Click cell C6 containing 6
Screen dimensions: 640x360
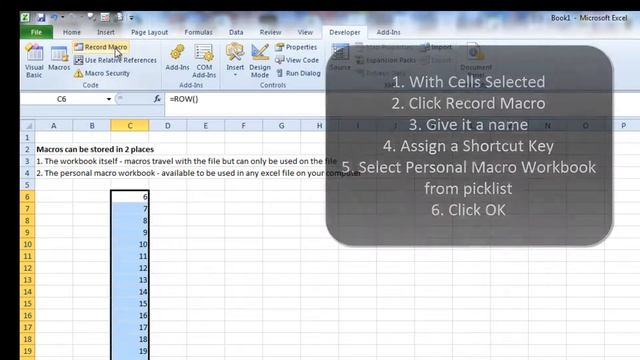point(130,197)
